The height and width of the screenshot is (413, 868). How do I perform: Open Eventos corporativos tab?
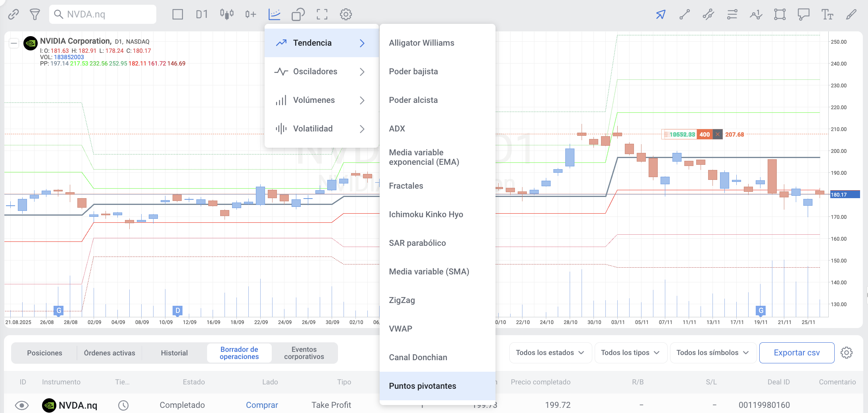click(304, 353)
